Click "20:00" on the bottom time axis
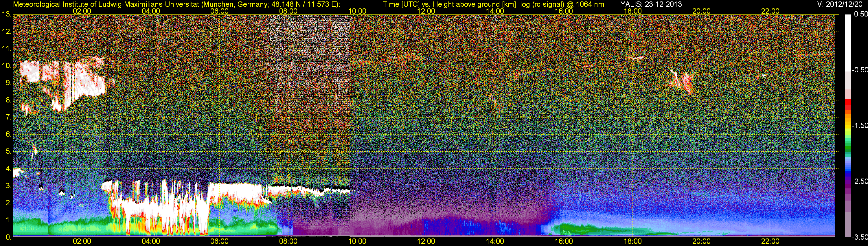 click(x=702, y=241)
